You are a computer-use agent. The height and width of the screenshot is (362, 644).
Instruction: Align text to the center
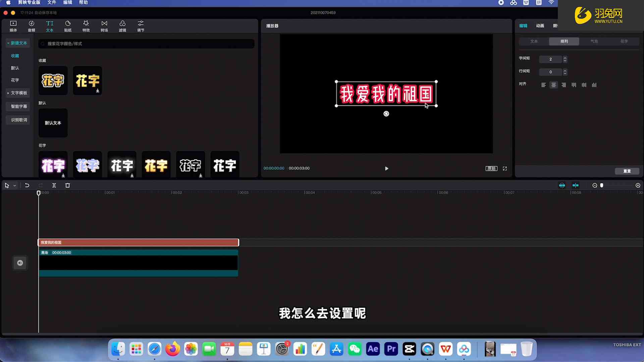click(554, 85)
